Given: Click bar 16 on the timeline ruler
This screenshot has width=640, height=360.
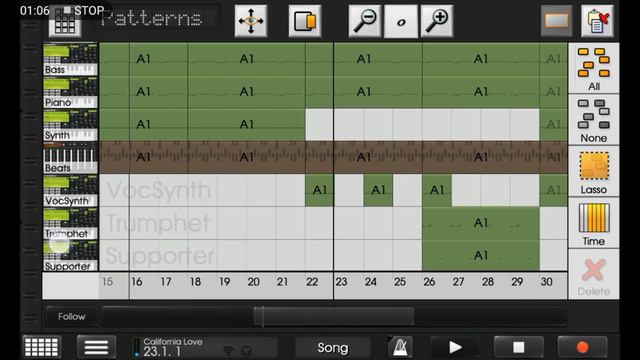Looking at the screenshot, I should [136, 282].
